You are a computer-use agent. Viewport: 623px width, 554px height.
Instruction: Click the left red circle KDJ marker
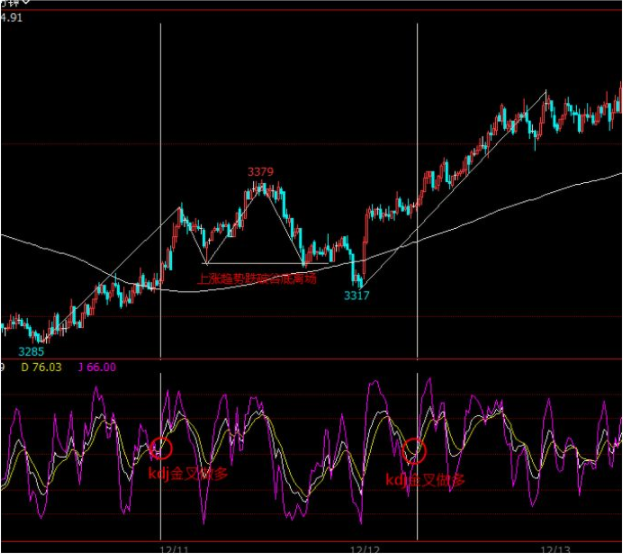pyautogui.click(x=162, y=449)
